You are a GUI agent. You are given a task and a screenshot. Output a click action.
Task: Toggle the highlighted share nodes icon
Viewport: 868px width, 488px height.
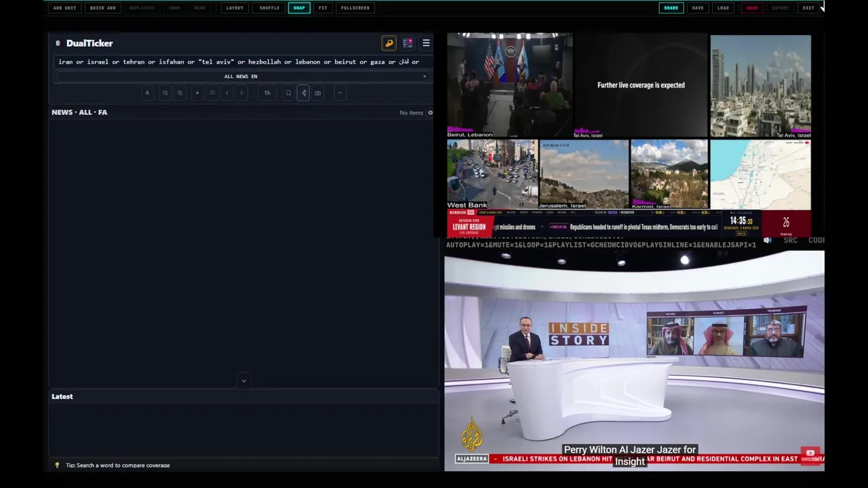tap(303, 93)
